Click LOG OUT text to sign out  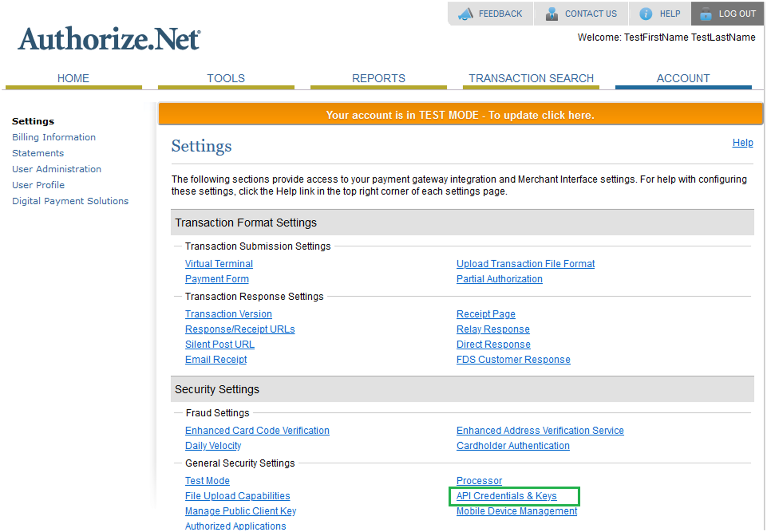737,14
